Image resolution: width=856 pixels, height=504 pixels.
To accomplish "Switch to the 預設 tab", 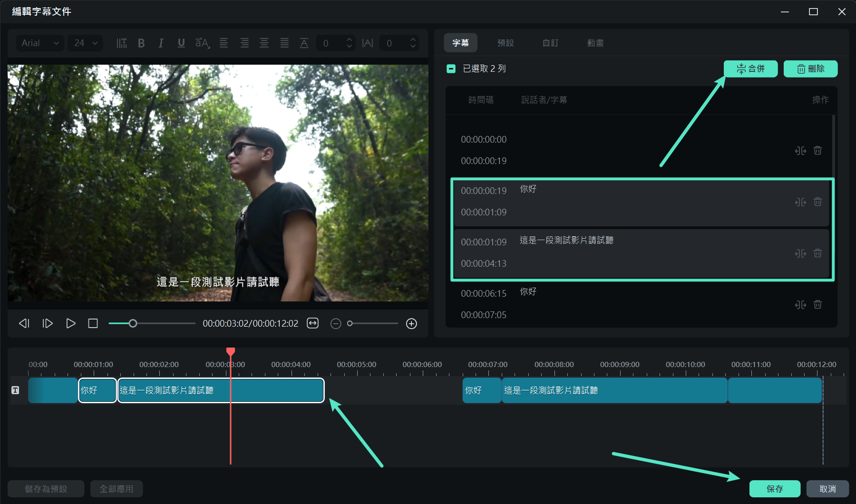I will 505,43.
